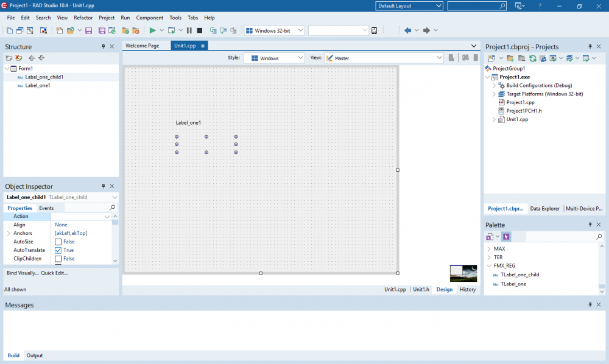Toggle the ClipChildren property checkbox
609x364 pixels.
point(58,259)
